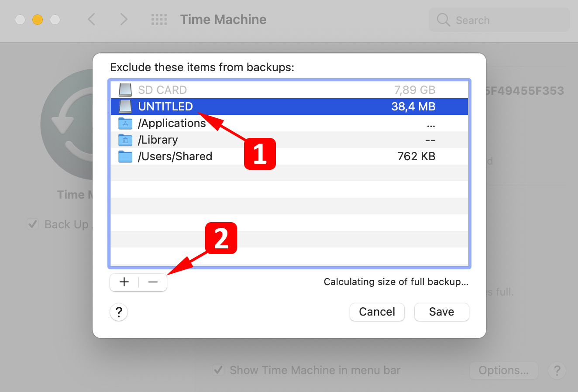Select the /Users/Shared row label
The image size is (578, 392).
point(175,157)
